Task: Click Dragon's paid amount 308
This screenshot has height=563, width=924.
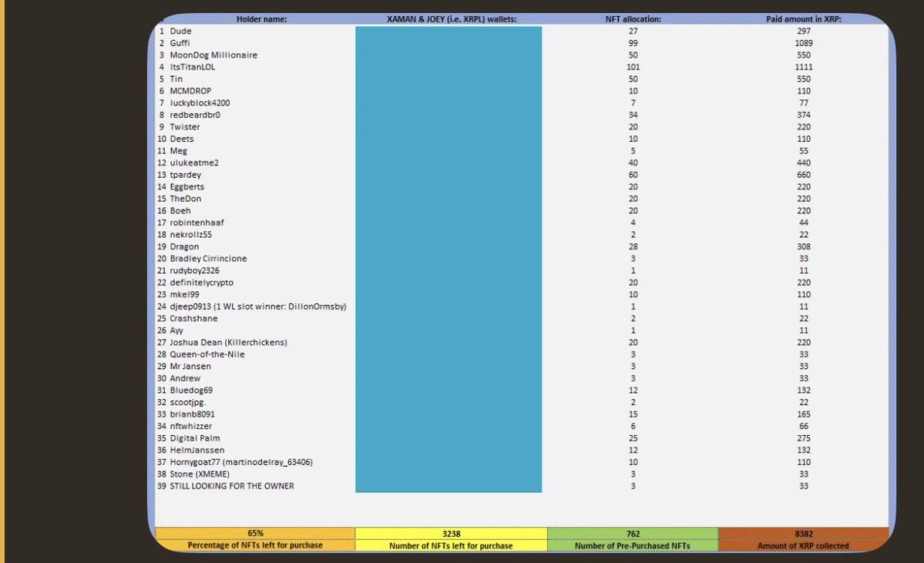Action: click(803, 246)
